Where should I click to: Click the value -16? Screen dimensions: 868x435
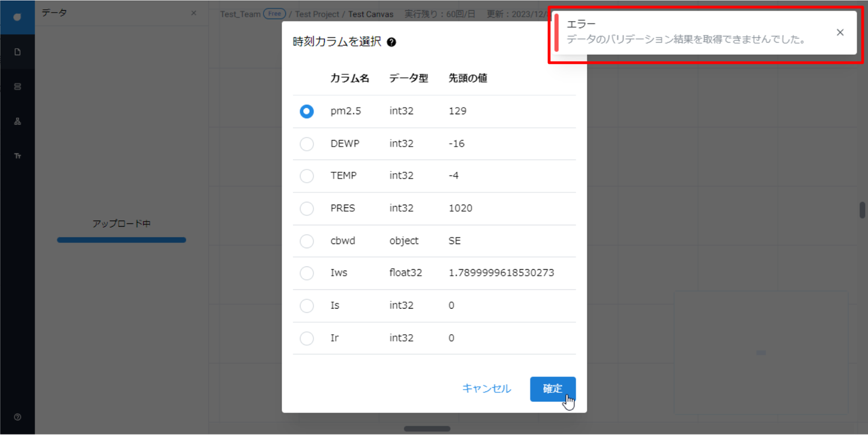(x=457, y=144)
